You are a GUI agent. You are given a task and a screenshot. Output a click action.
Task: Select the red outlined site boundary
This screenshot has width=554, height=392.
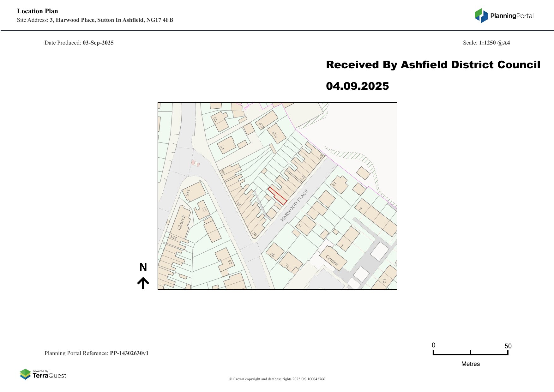click(x=277, y=196)
